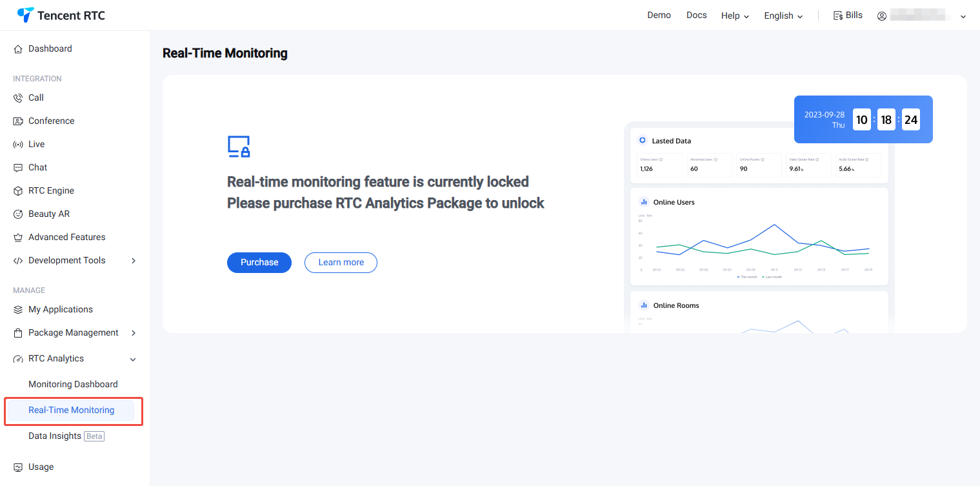Open the Dashboard menu item

coord(50,49)
